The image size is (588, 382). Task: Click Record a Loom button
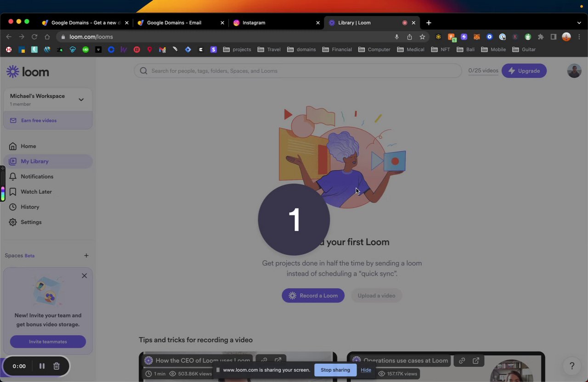(313, 295)
